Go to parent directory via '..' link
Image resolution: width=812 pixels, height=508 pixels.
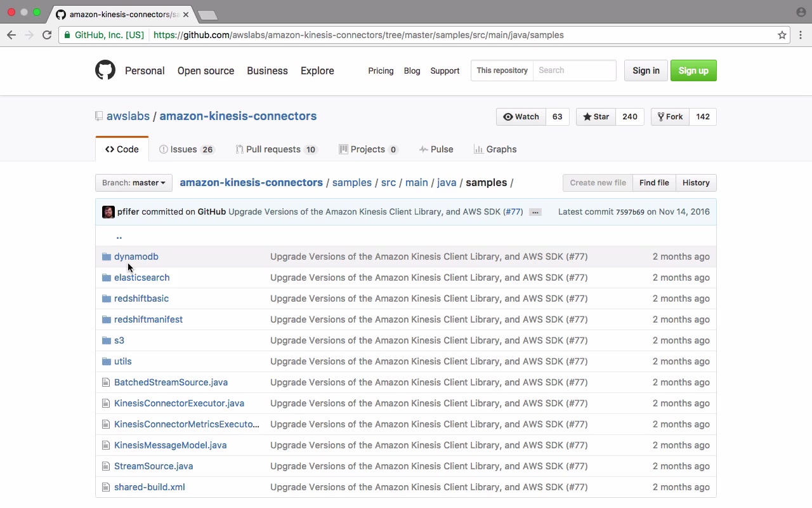tap(119, 236)
